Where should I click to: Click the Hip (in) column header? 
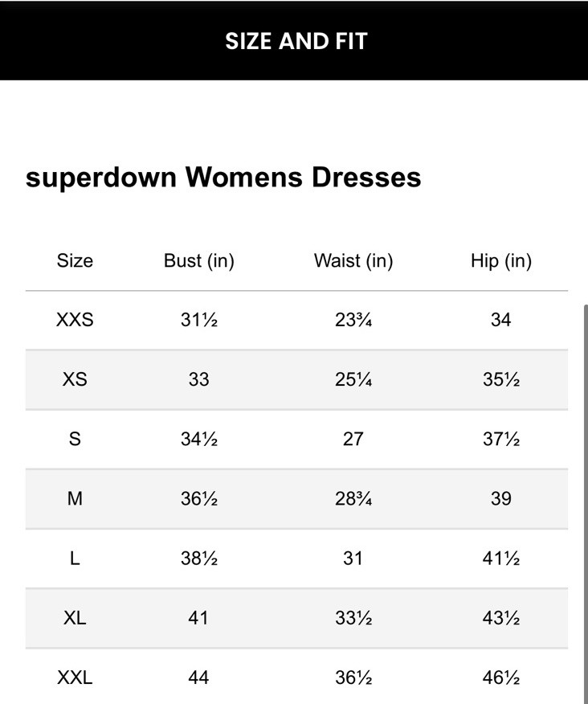point(500,260)
